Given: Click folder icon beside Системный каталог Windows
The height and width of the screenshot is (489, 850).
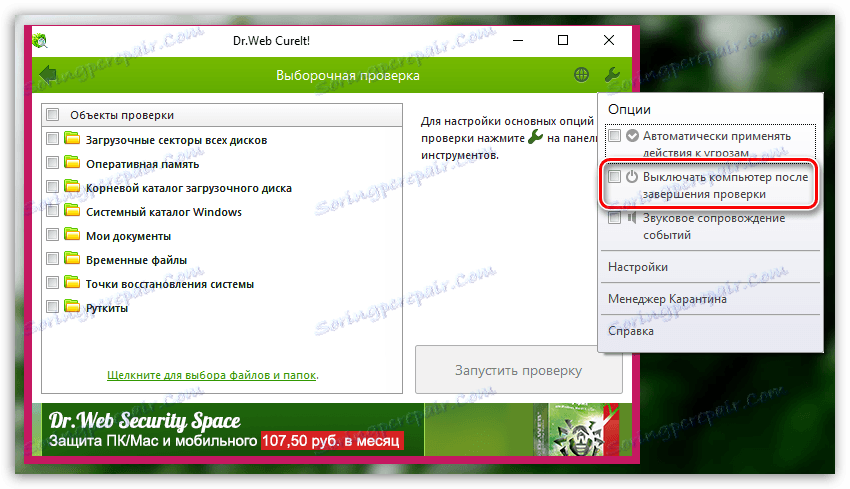Looking at the screenshot, I should pos(72,210).
